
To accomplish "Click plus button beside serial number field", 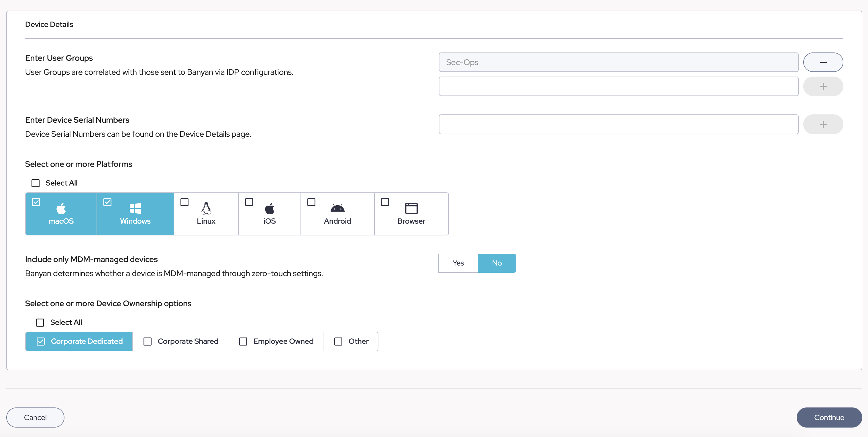I will pos(823,124).
